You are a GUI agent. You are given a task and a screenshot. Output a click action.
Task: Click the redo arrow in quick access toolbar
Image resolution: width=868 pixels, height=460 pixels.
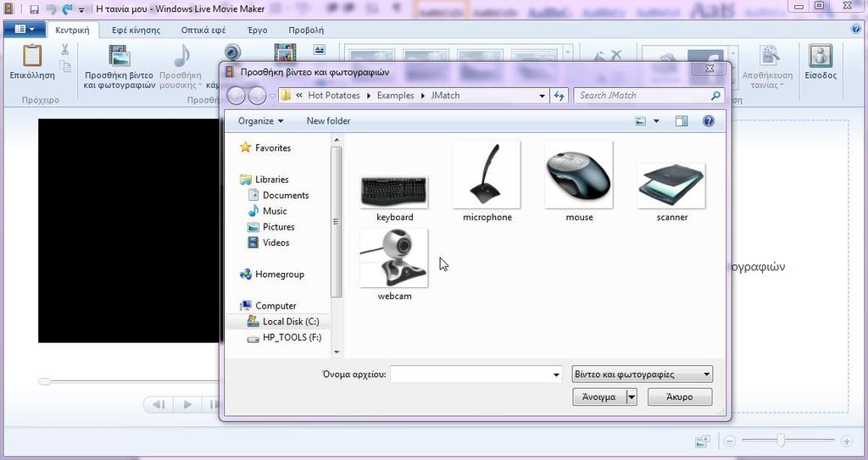pos(68,8)
